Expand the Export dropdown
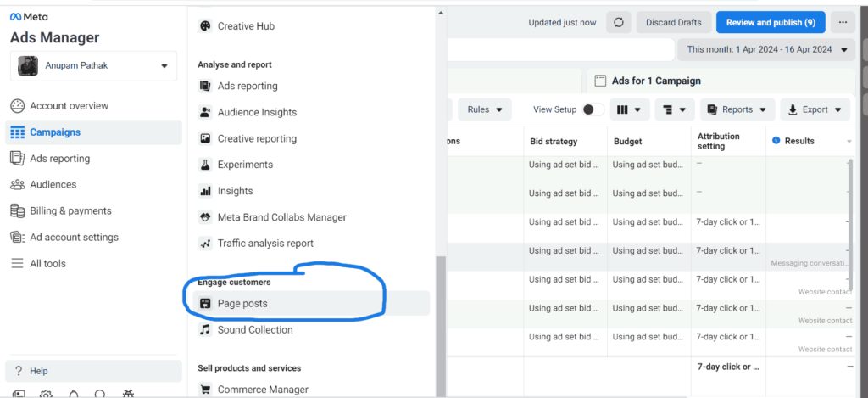This screenshot has height=398, width=868. [x=815, y=109]
